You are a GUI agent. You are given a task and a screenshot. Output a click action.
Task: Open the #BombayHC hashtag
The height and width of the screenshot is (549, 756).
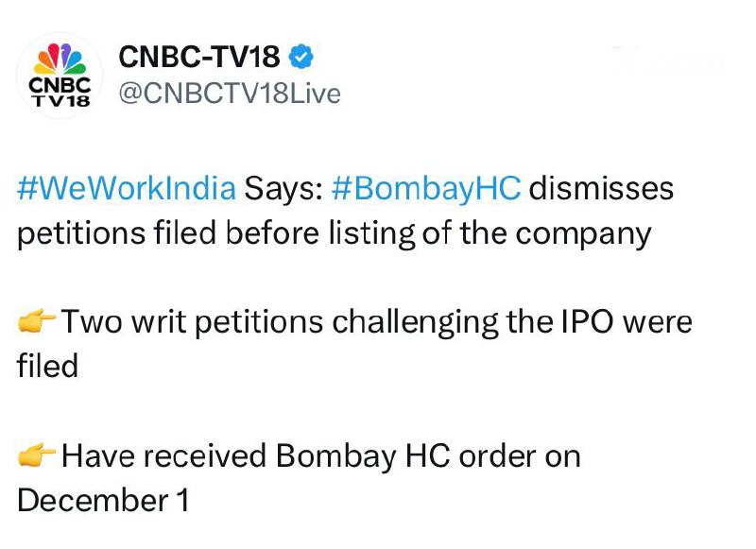[426, 189]
